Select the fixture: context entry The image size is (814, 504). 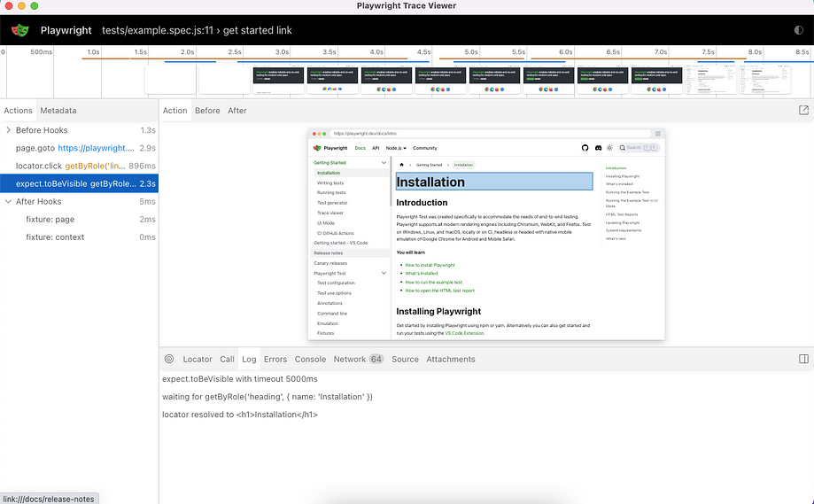(x=79, y=236)
